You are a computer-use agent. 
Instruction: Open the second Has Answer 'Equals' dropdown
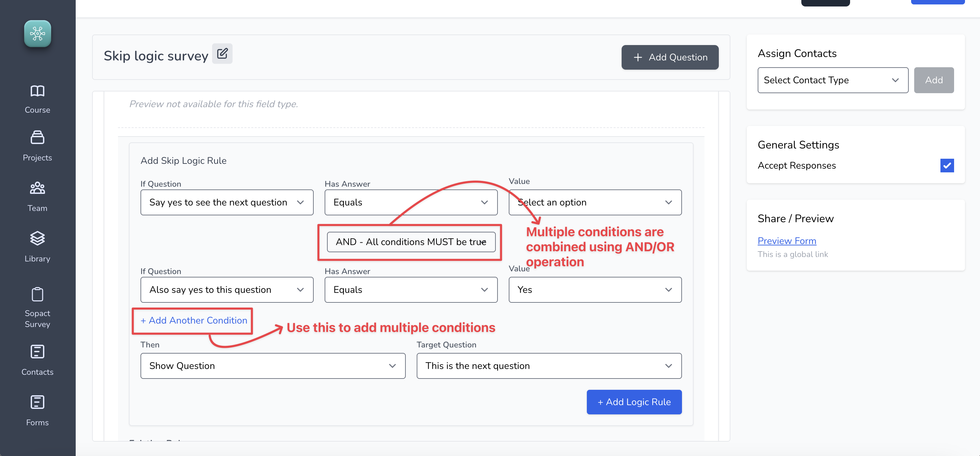click(x=411, y=289)
